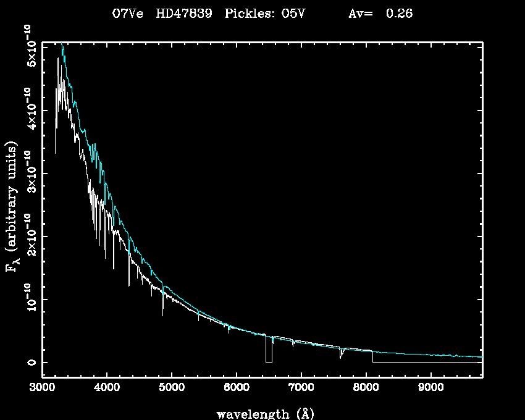Click the 10⁻¹⁰ flux tick label
This screenshot has width=525, height=420.
[x=30, y=300]
